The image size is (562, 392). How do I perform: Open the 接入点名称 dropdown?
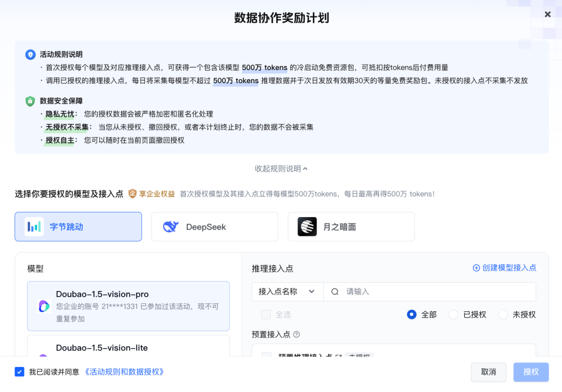tap(287, 292)
